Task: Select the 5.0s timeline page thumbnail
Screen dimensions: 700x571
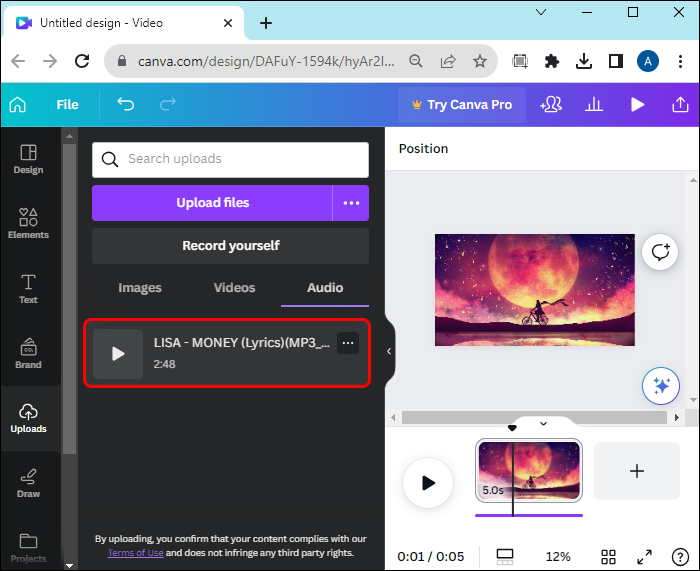Action: click(x=529, y=471)
